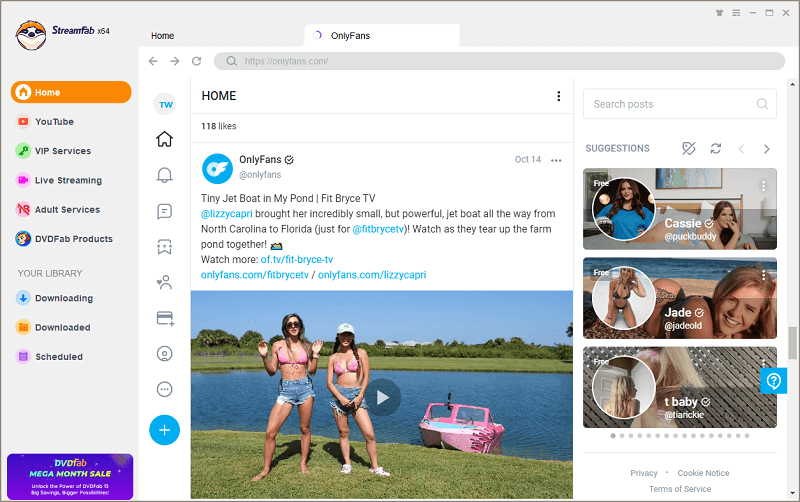Click the Oct 14 post date

click(528, 159)
